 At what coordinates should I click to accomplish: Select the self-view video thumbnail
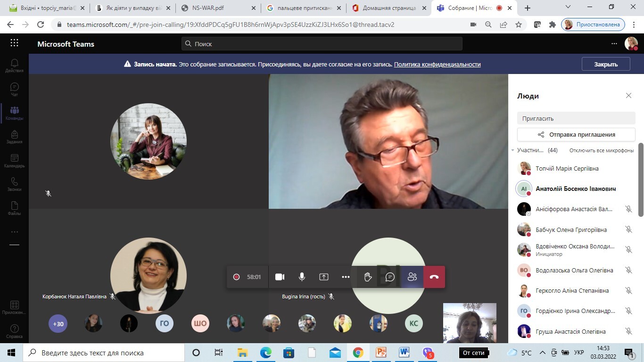[x=470, y=323]
